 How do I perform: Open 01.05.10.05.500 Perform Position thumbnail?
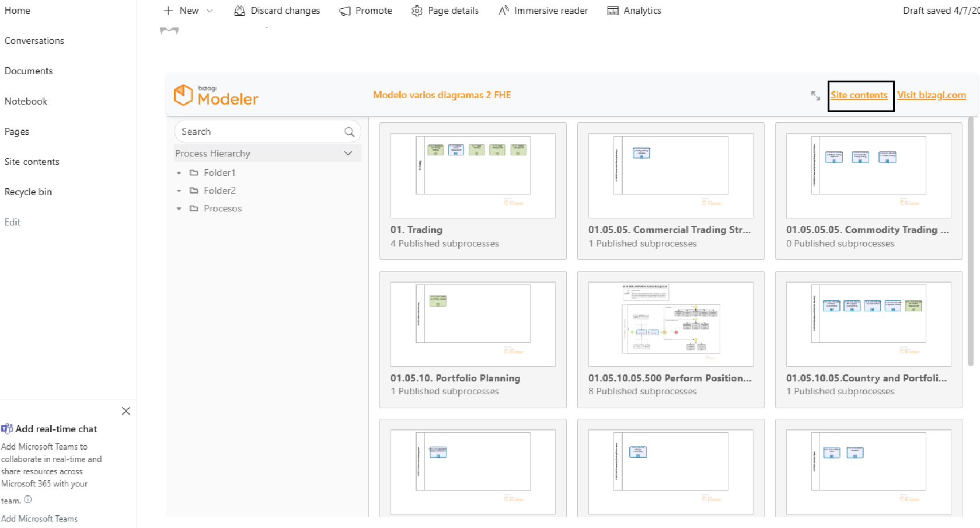[x=671, y=324]
